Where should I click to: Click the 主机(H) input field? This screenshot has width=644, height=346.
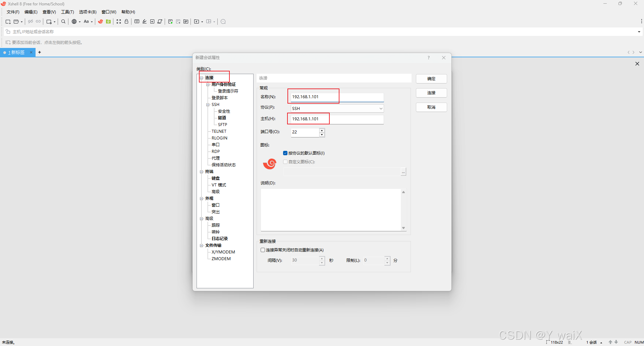coord(337,119)
